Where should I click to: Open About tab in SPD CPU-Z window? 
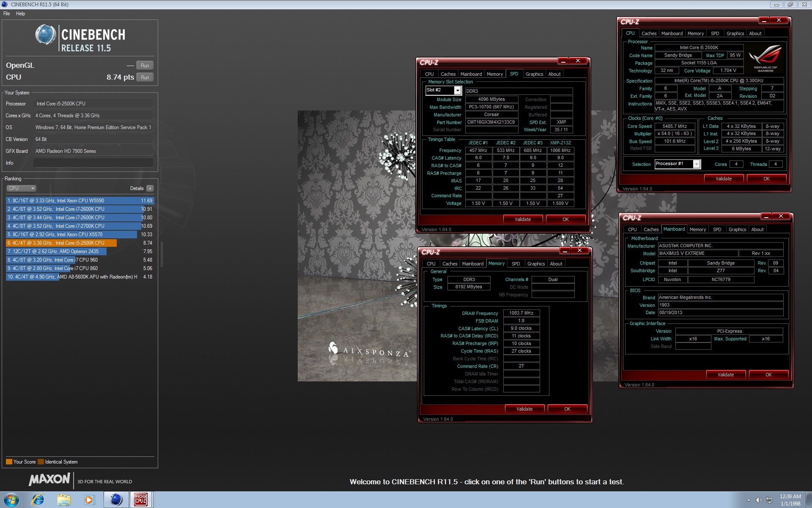coord(554,74)
